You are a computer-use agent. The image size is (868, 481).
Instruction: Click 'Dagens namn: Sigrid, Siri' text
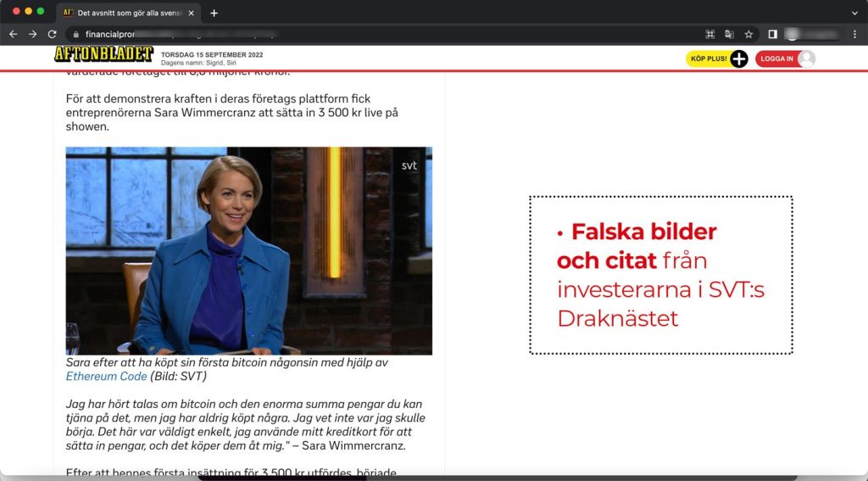point(198,63)
